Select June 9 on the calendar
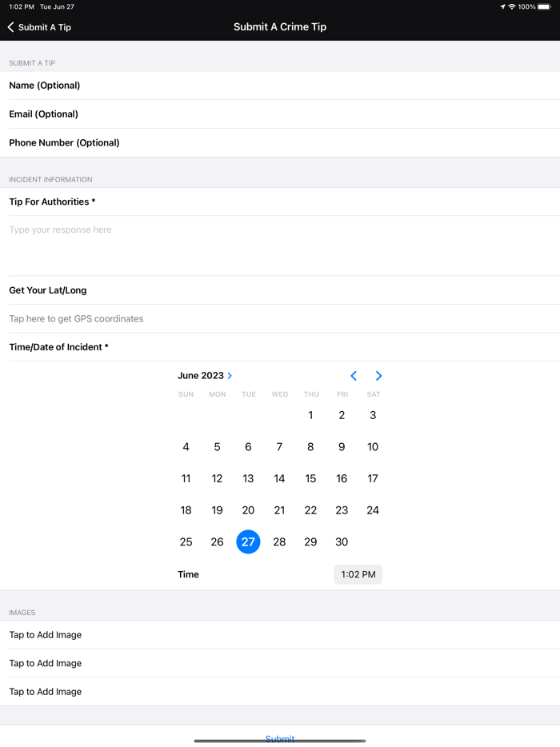Viewport: 560px width, 747px height. coord(342,447)
